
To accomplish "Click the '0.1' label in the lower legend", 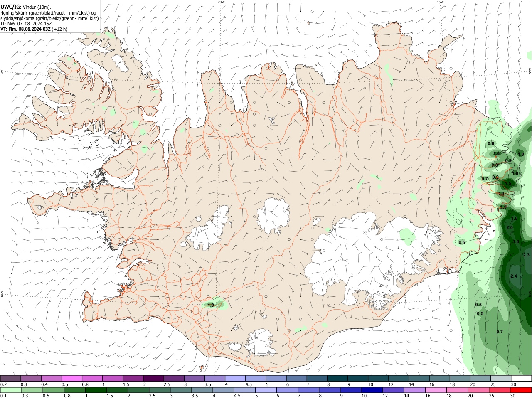I will click(x=4, y=396).
